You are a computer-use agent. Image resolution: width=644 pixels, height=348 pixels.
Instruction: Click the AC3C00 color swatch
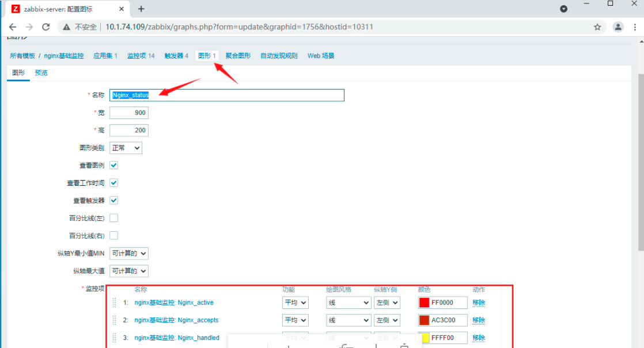[425, 320]
